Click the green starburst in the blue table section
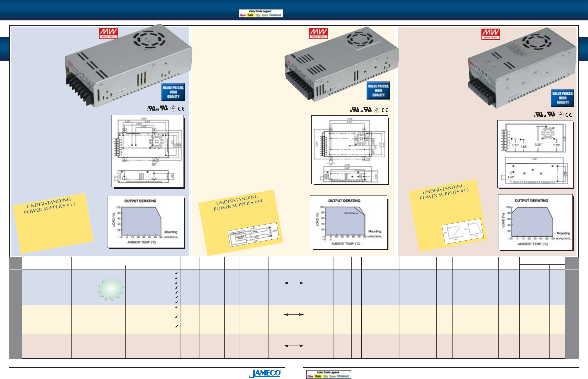The width and height of the screenshot is (588, 379). tap(111, 289)
